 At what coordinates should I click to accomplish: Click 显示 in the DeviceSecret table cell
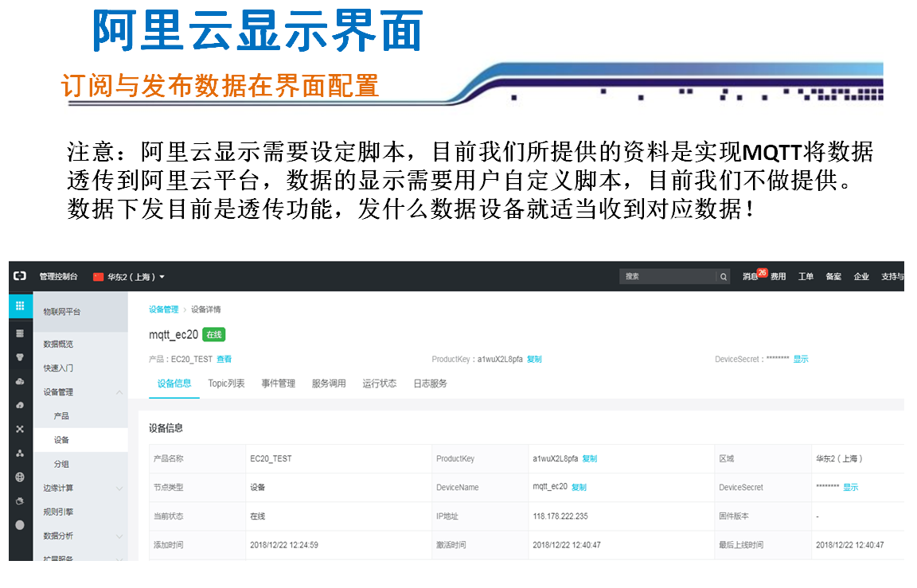tap(851, 487)
